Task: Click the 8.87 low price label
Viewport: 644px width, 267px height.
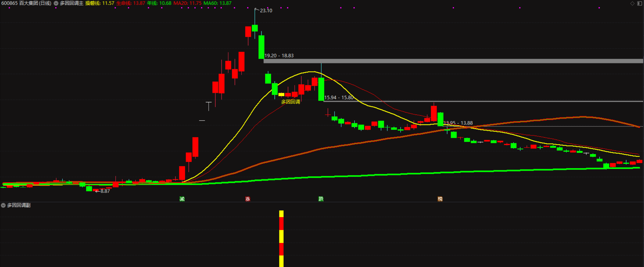Action: [x=105, y=191]
